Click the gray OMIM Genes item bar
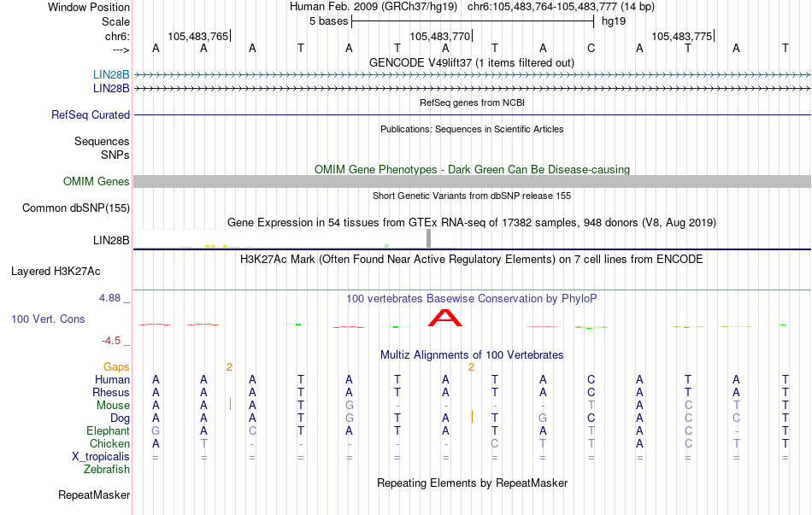Image resolution: width=812 pixels, height=515 pixels. 472,182
